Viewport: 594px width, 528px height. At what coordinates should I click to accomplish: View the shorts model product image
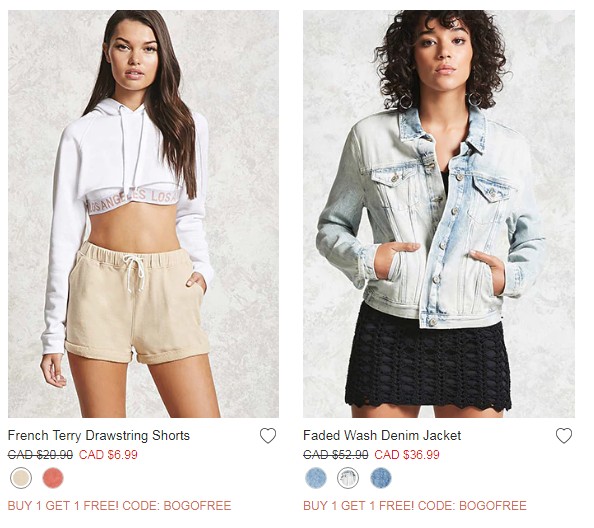(144, 214)
